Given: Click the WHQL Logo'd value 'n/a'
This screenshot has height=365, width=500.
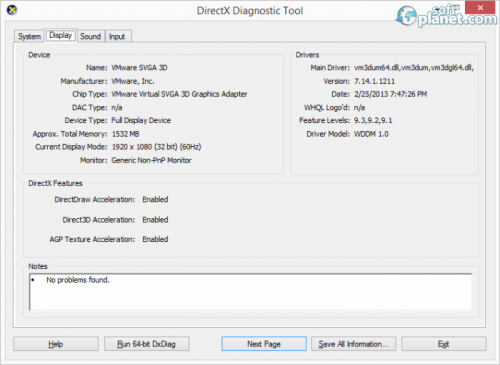Looking at the screenshot, I should (359, 108).
